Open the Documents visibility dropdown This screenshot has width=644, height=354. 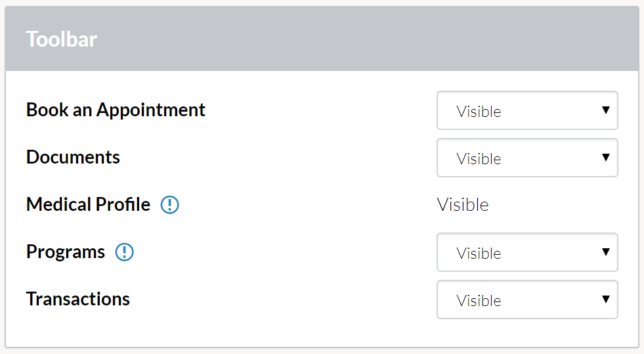527,158
